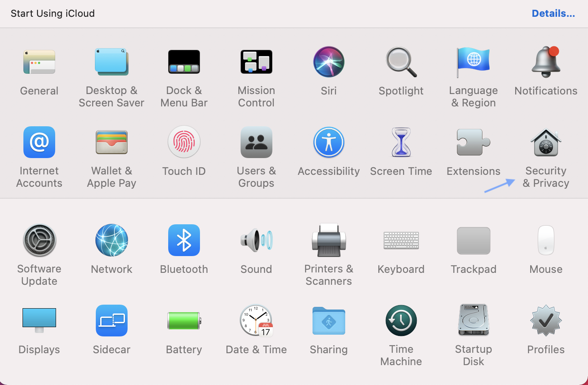
Task: Open Time Machine preferences
Action: coord(401,321)
